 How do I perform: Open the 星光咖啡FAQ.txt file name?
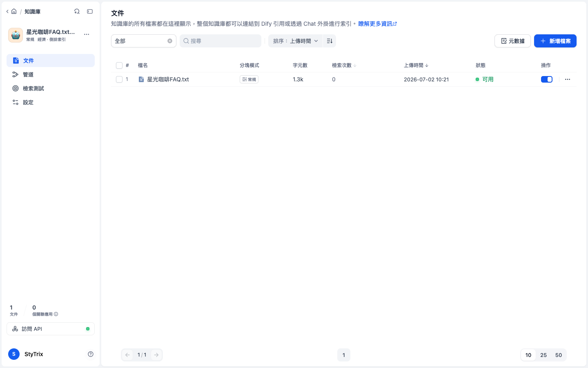[168, 79]
